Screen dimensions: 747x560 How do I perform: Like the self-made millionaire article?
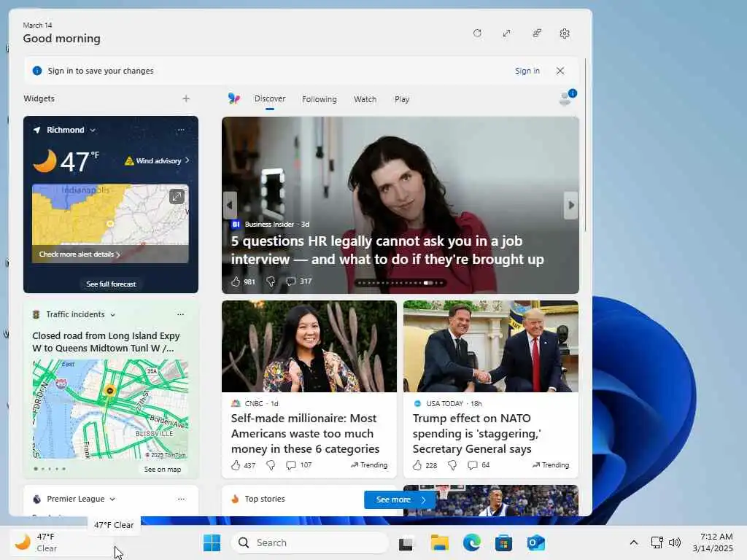tap(236, 465)
